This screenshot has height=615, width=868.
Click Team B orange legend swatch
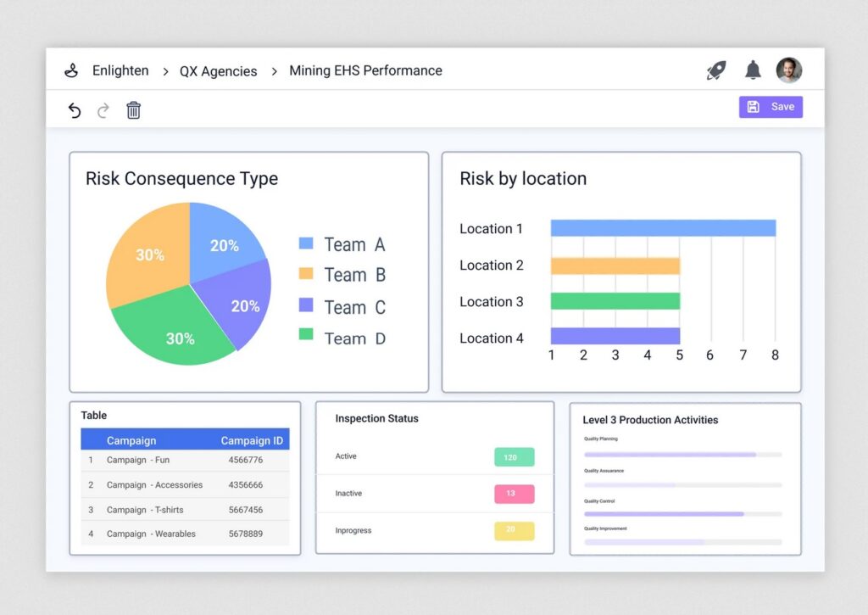pos(306,273)
